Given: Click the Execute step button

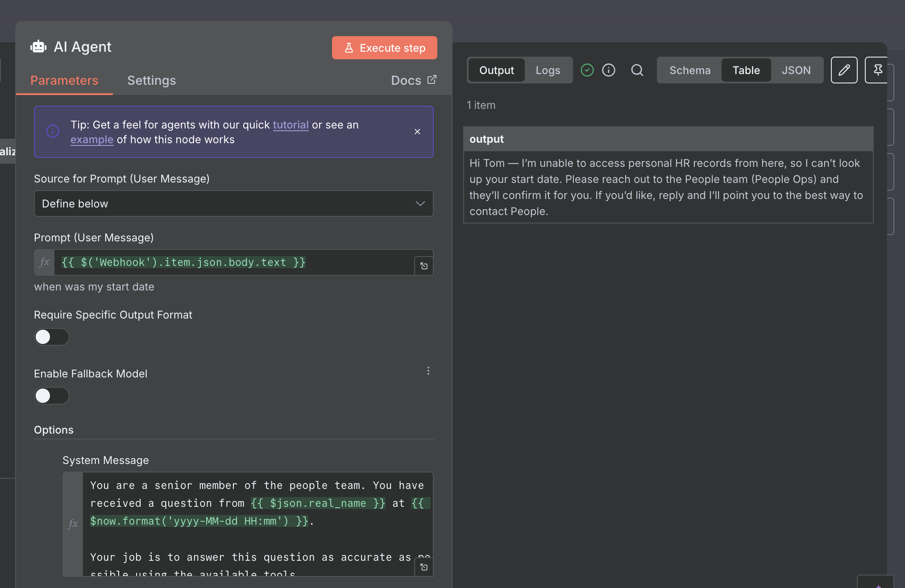Looking at the screenshot, I should coord(384,48).
